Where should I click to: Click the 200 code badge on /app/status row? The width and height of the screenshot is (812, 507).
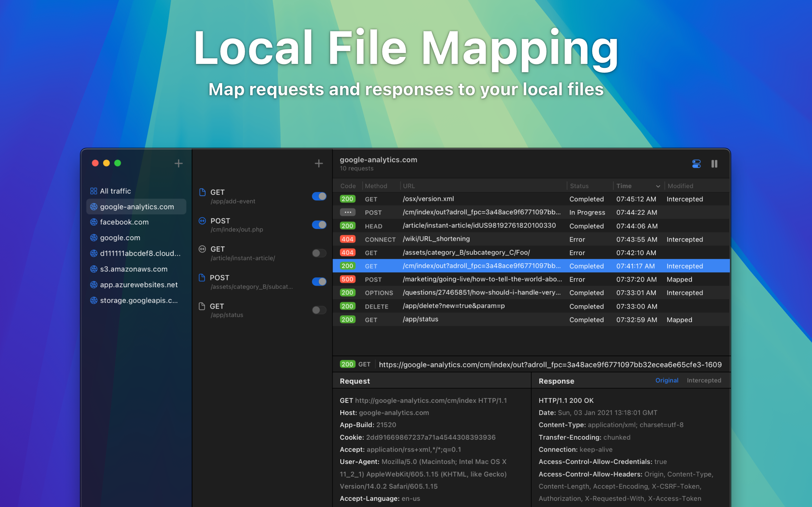(347, 320)
